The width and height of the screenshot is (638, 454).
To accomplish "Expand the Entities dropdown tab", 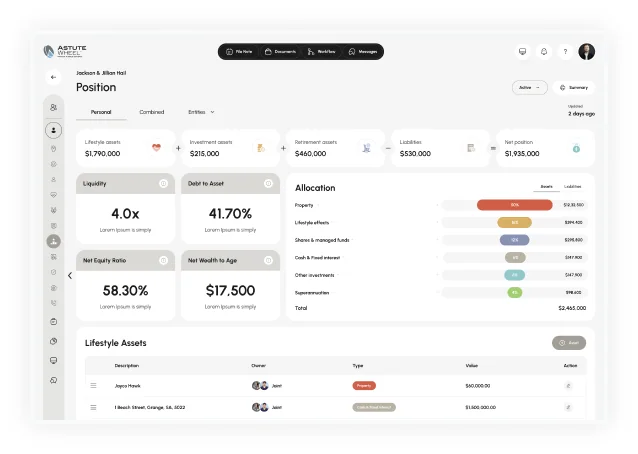I will click(201, 112).
